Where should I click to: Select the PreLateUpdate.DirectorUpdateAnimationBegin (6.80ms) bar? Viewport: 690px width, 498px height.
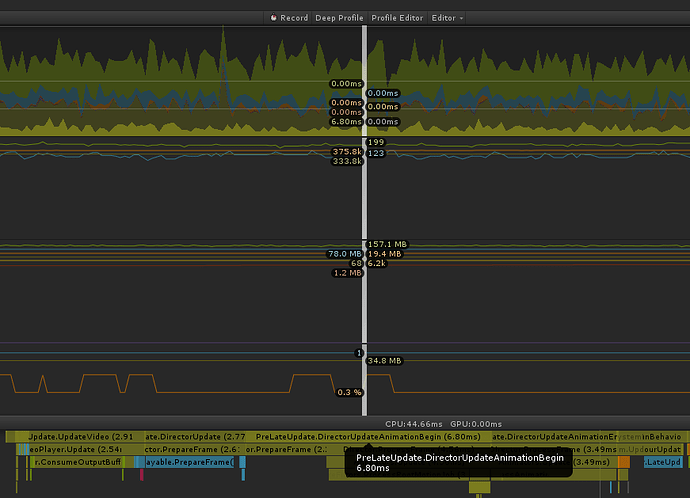tap(368, 437)
